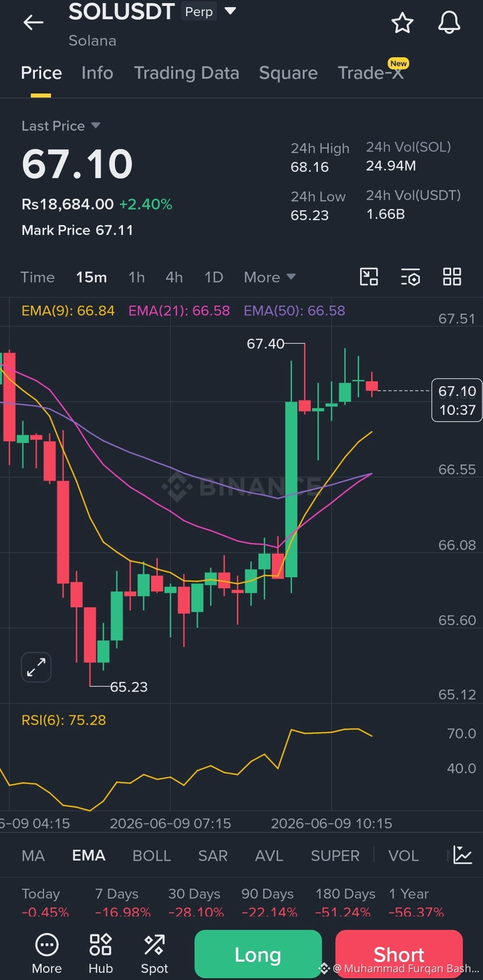Open indicator chart settings icon
Viewport: 483px width, 980px height.
coord(462,855)
